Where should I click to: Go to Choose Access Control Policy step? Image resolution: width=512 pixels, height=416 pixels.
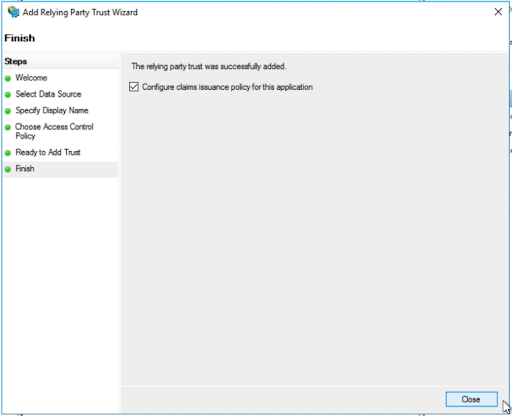click(54, 131)
